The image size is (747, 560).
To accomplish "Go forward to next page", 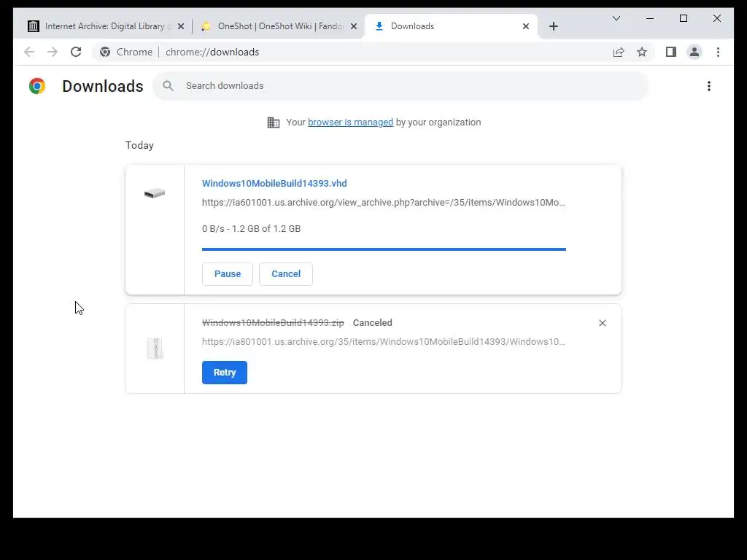I will point(53,52).
